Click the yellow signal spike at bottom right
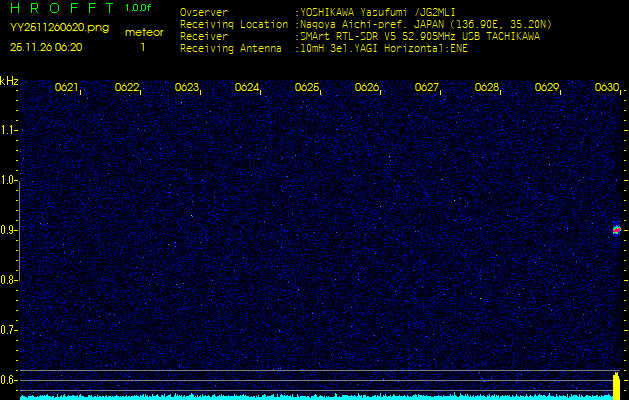The width and height of the screenshot is (629, 400). 616,384
